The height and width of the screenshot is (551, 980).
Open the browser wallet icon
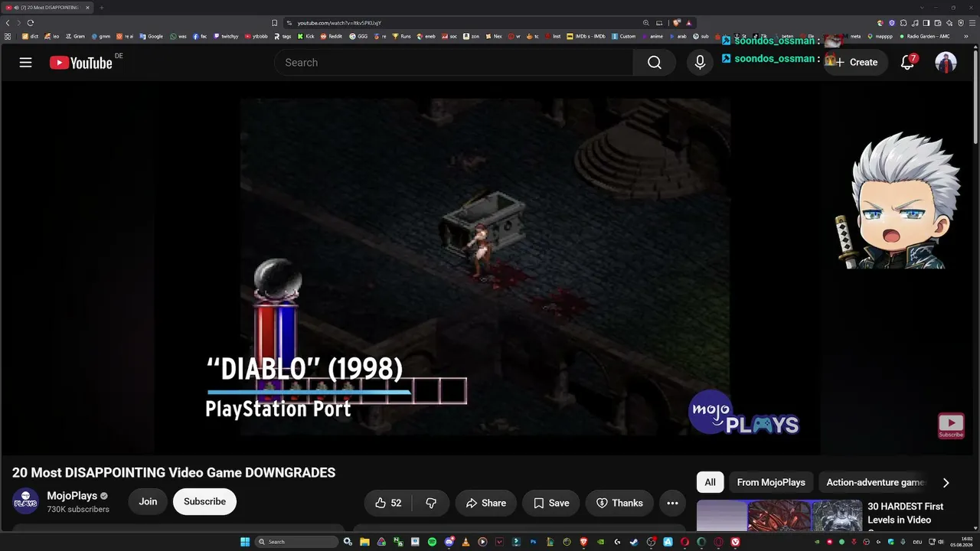[938, 23]
